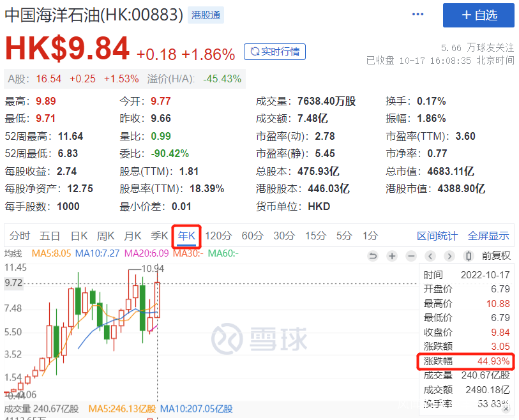Viewport: 519px width, 420px height.
Task: Click the 货币单位 value HKD
Action: point(319,206)
